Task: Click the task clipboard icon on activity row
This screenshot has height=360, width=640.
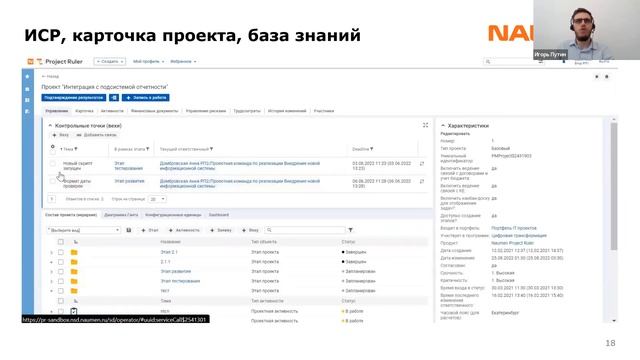Action: coord(73,311)
